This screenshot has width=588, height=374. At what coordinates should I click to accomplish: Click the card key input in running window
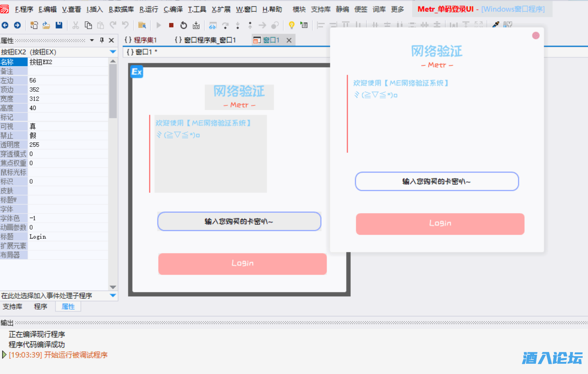click(x=436, y=181)
